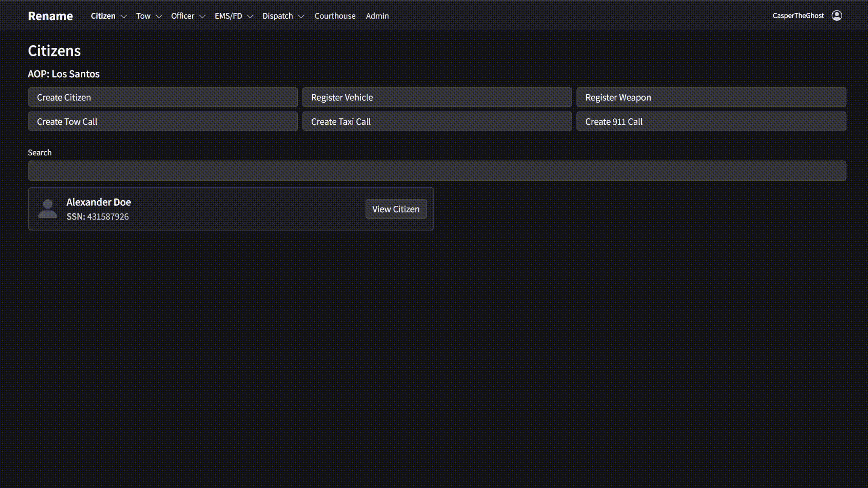Image resolution: width=868 pixels, height=488 pixels.
Task: Expand the Officer menu chevron
Action: (x=202, y=16)
